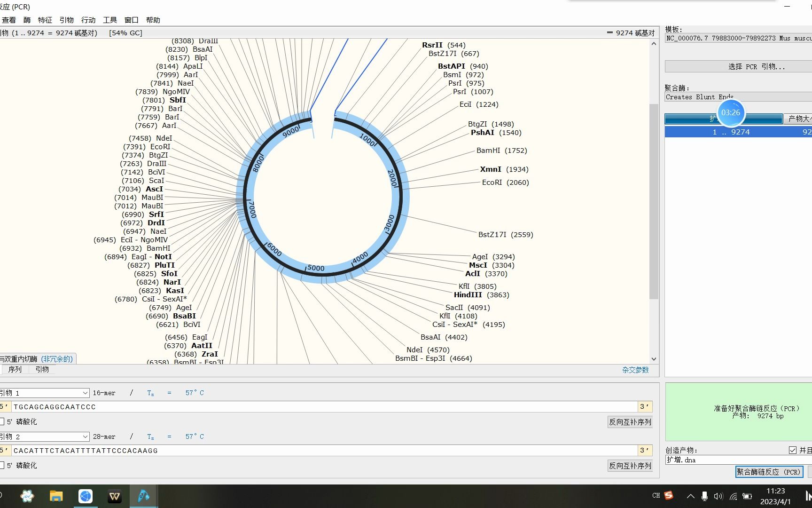812x508 pixels.
Task: Open the 工具 menu
Action: click(110, 20)
